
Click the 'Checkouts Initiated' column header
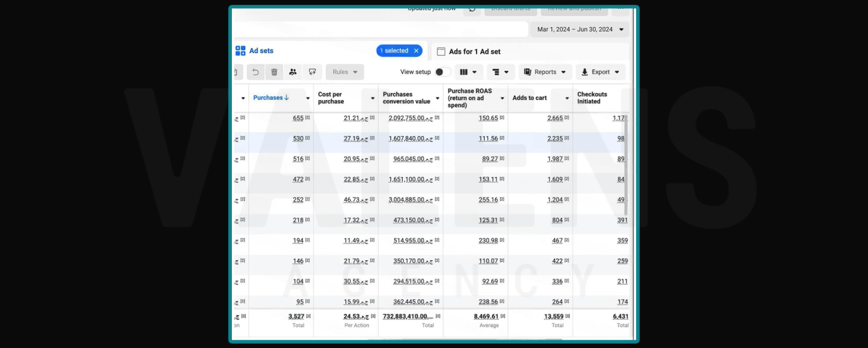(592, 98)
